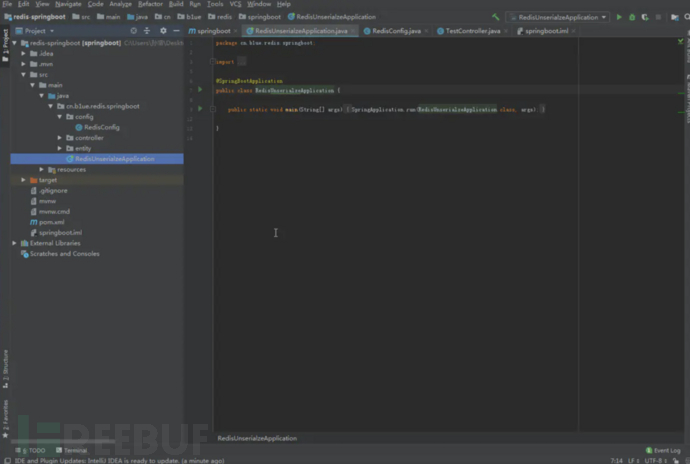Open the Refactor menu
The image size is (690, 464).
coord(150,4)
